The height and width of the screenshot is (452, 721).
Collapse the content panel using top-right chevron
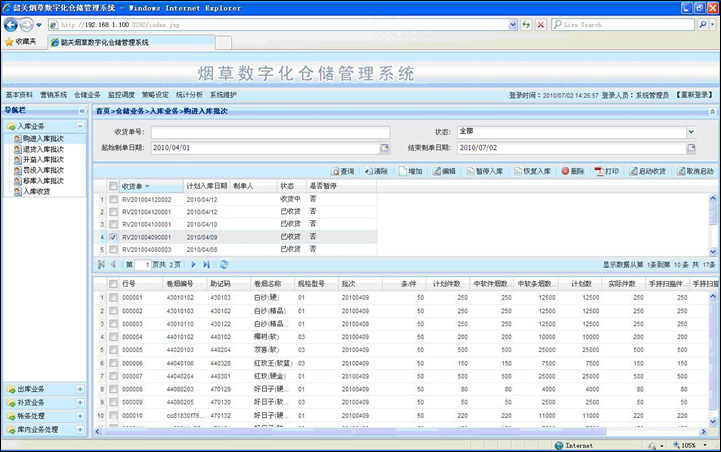pos(712,111)
